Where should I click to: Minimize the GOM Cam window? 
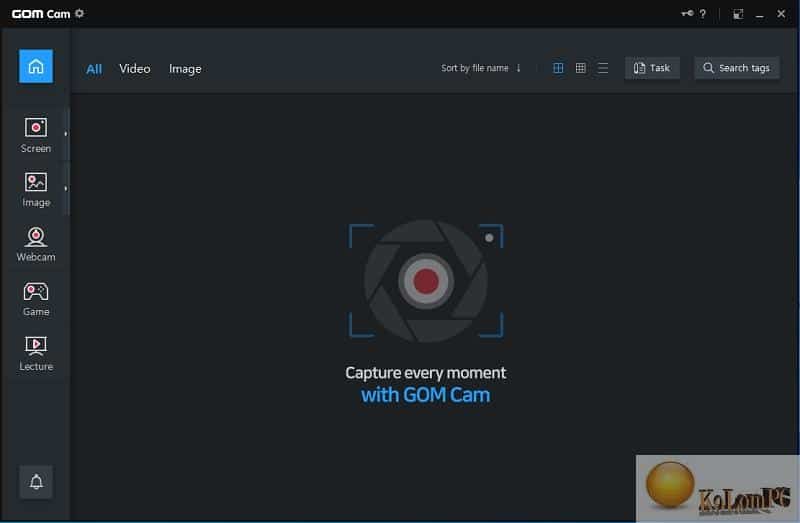(760, 14)
